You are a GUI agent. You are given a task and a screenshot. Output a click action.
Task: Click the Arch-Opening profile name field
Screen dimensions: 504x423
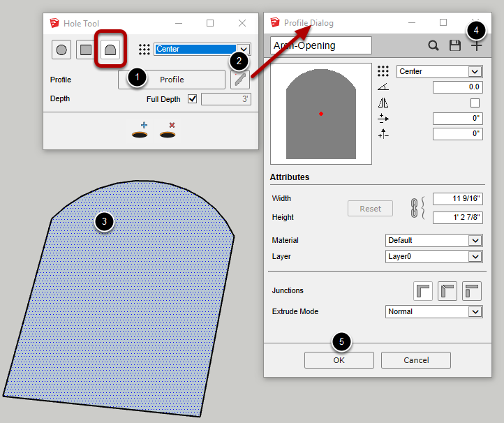coord(320,45)
